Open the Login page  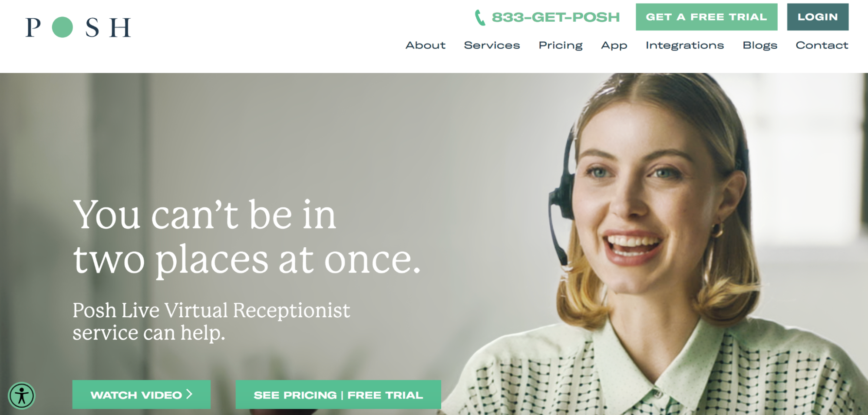(x=818, y=17)
